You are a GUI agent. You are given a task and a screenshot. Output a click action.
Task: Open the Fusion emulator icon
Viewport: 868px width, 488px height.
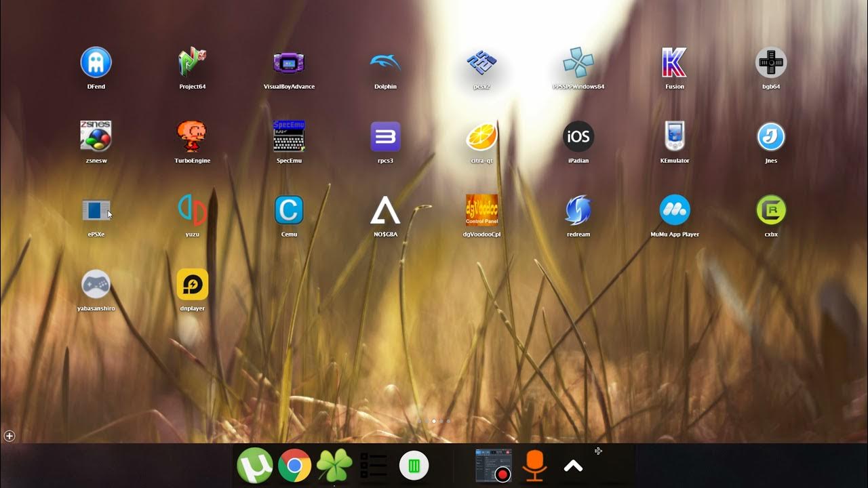(x=675, y=62)
